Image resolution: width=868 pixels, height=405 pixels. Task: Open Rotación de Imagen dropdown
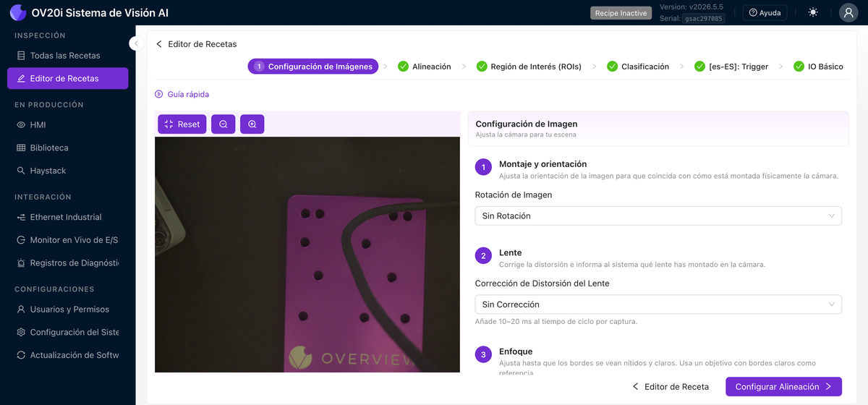point(658,216)
